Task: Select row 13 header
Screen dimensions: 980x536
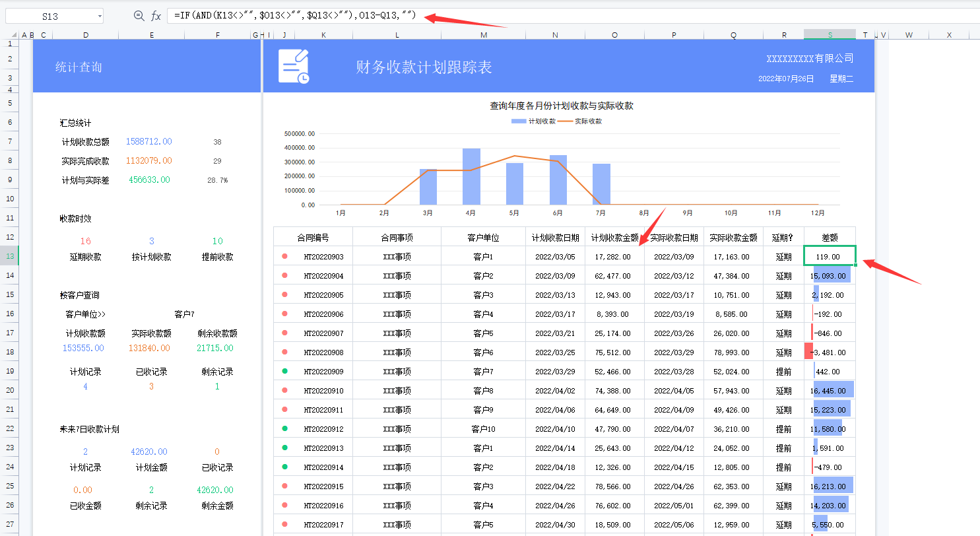Action: [9, 256]
